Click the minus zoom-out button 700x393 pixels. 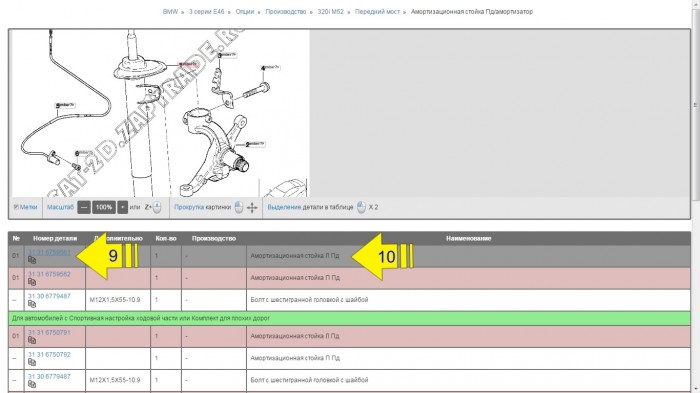83,207
